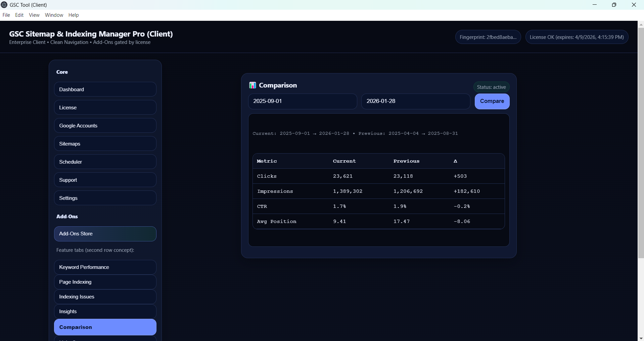644x341 pixels.
Task: Switch to the Scheduler page
Action: [x=105, y=162]
